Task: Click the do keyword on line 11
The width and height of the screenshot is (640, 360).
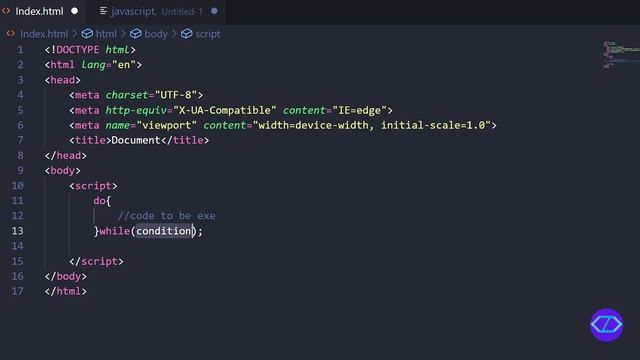Action: click(x=99, y=201)
